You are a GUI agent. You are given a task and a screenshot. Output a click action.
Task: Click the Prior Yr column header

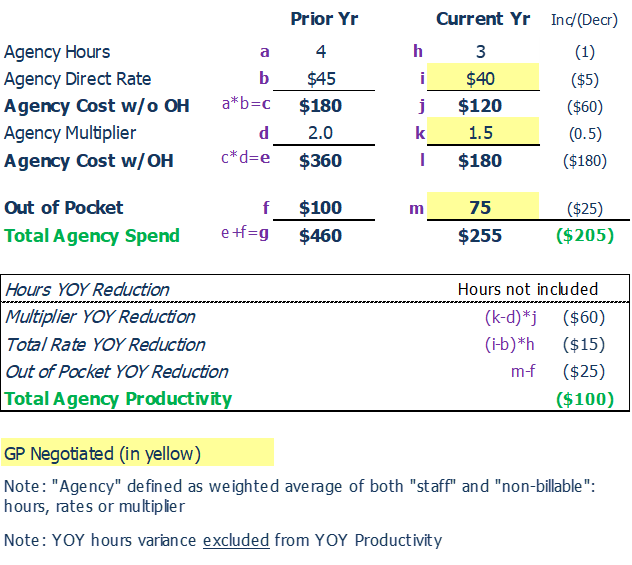coord(324,19)
